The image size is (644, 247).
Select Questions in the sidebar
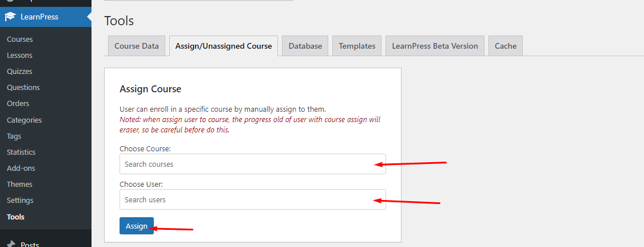click(23, 87)
